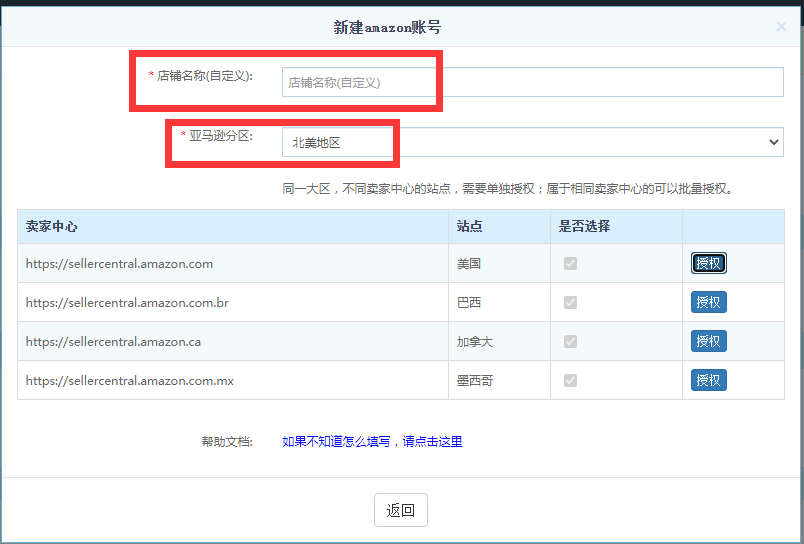Click the 站点 column header

click(499, 227)
